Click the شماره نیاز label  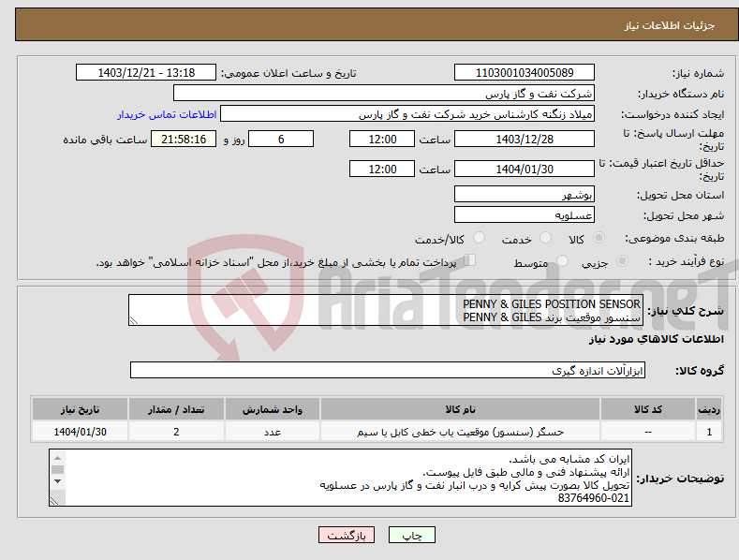click(698, 73)
